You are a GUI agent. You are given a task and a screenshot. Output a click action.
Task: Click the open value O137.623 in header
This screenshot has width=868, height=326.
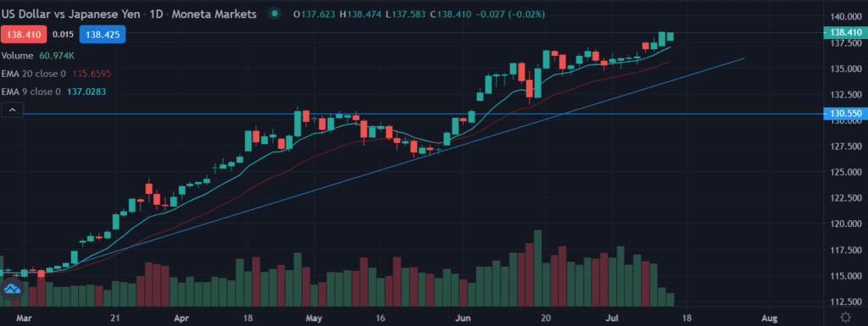click(314, 14)
